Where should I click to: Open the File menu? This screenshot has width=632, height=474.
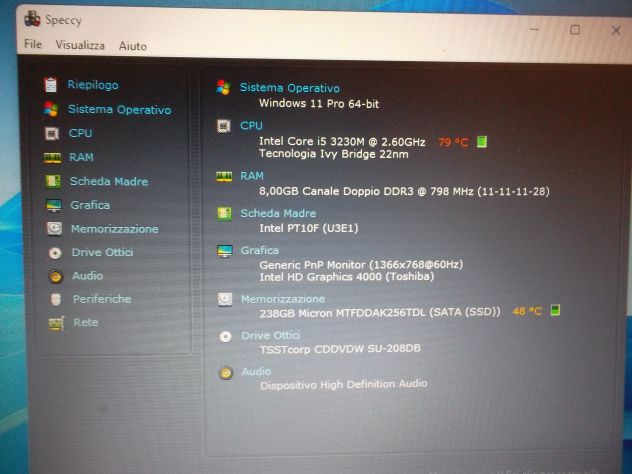pyautogui.click(x=33, y=44)
